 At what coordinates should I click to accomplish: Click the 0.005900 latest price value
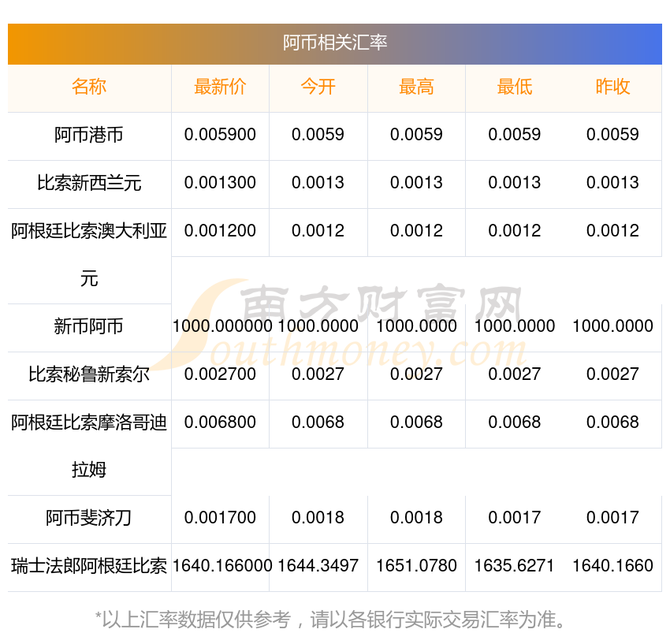220,135
